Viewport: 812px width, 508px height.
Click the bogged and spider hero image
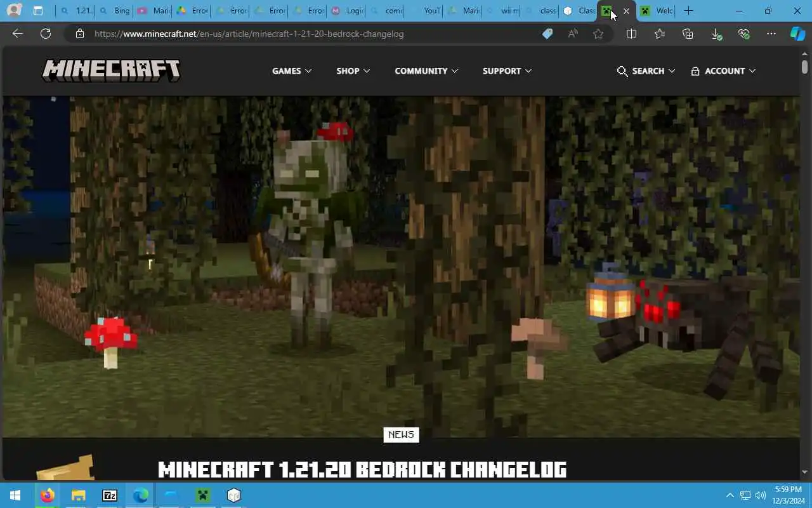click(401, 267)
